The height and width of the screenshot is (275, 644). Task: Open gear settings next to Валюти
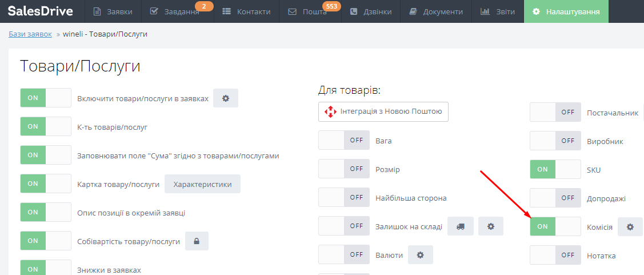click(x=420, y=255)
